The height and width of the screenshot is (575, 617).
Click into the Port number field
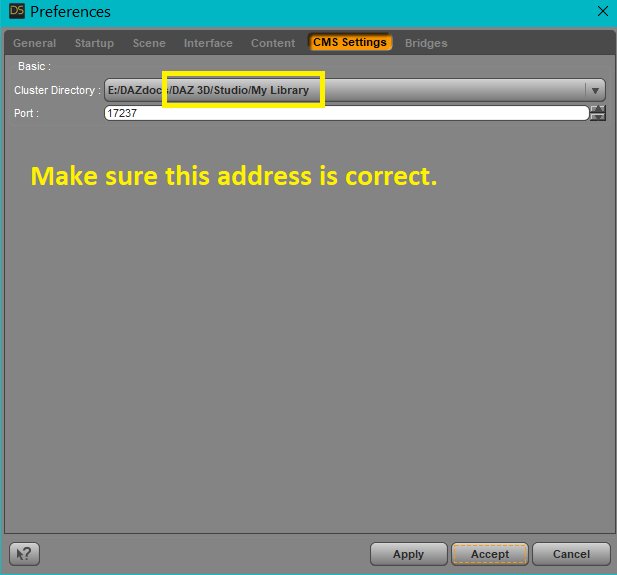[347, 113]
